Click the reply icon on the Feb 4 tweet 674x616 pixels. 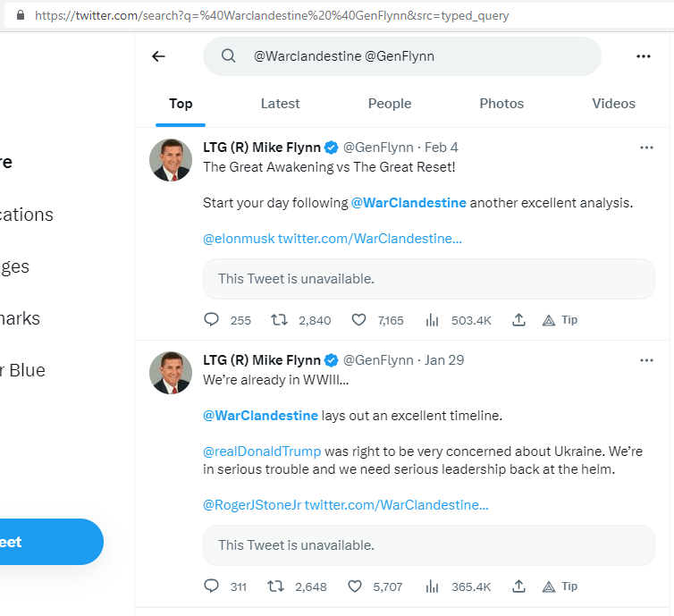[x=212, y=320]
